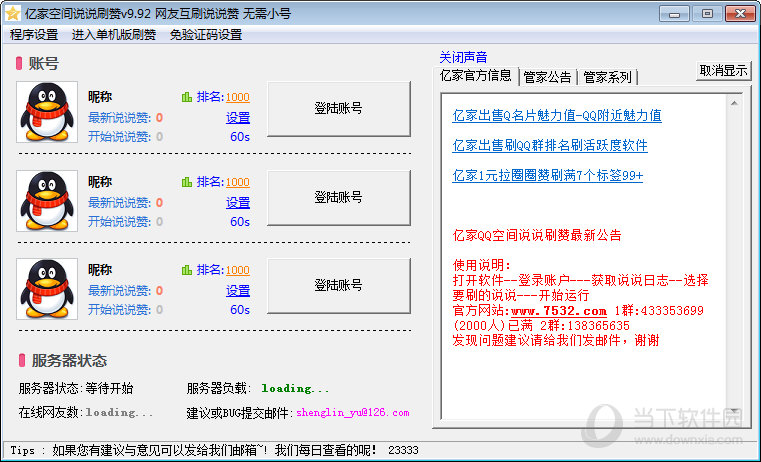Click the third account's green ranking chart icon

coord(186,270)
